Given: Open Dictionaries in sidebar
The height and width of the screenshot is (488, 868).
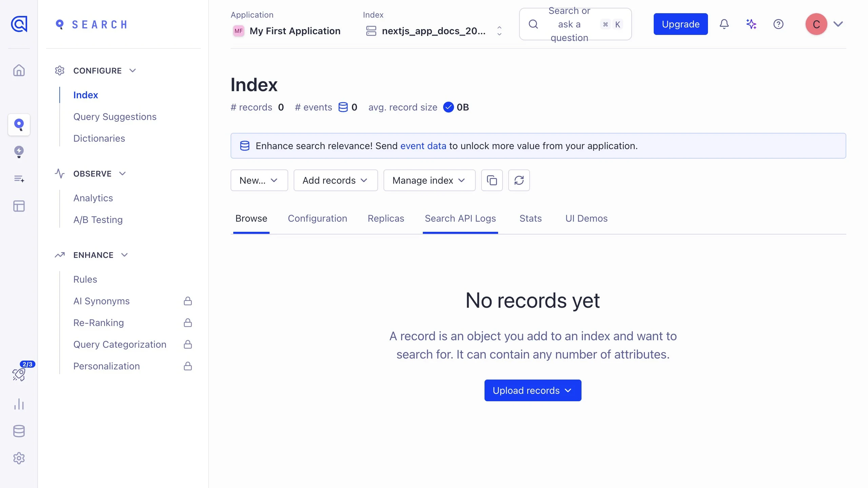Looking at the screenshot, I should (99, 138).
